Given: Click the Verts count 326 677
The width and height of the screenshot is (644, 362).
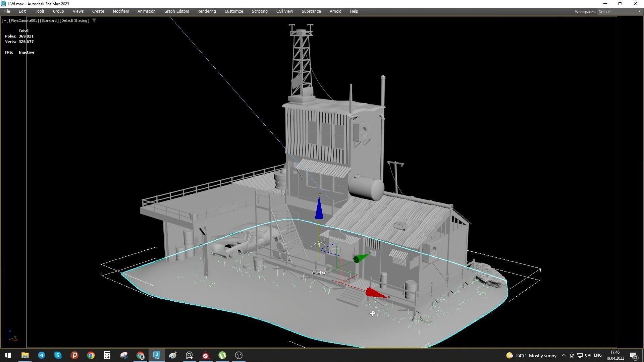Looking at the screenshot, I should pos(26,42).
